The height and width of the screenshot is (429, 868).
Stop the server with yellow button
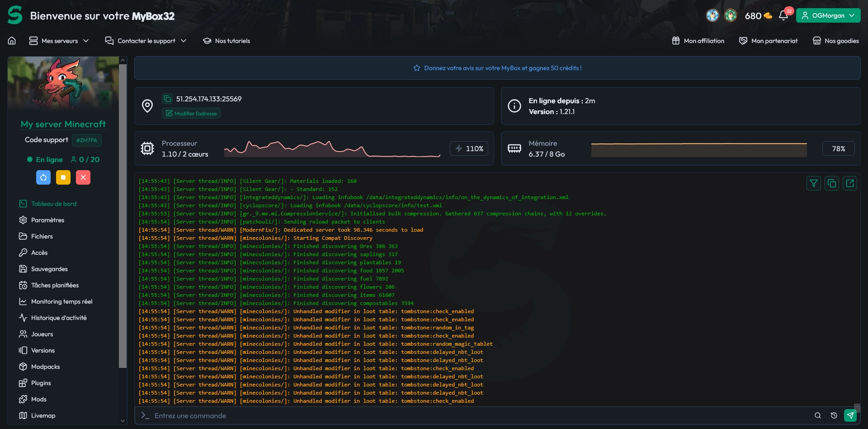tap(63, 177)
